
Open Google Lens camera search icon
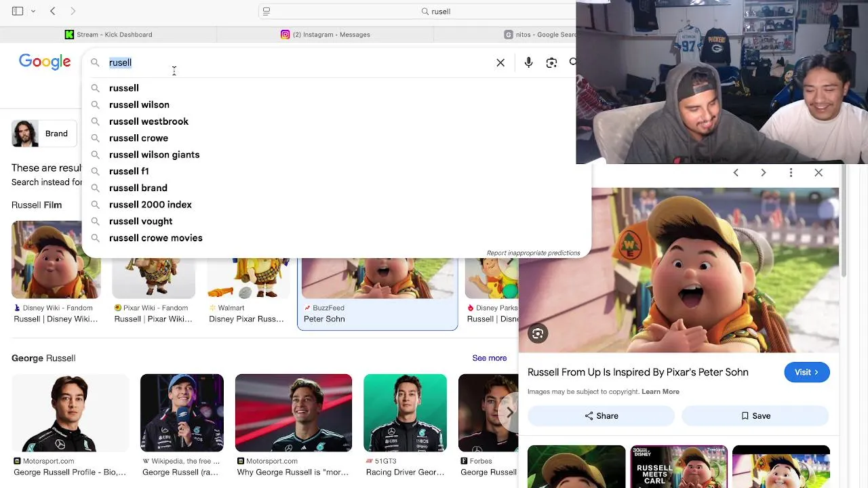[551, 62]
